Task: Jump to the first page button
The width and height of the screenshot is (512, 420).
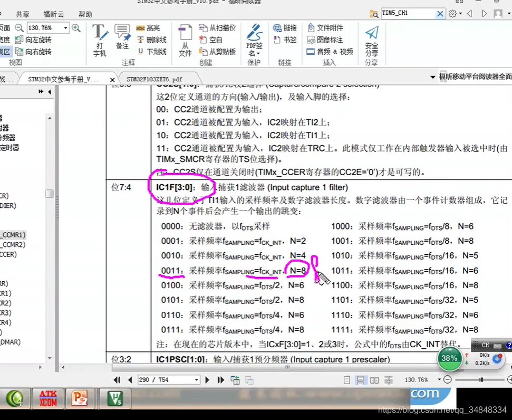Action: (x=117, y=380)
